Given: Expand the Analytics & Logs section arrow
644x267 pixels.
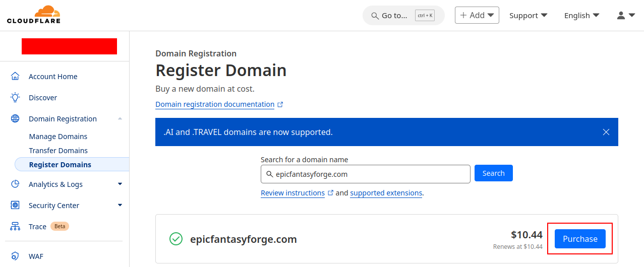Looking at the screenshot, I should pos(120,184).
